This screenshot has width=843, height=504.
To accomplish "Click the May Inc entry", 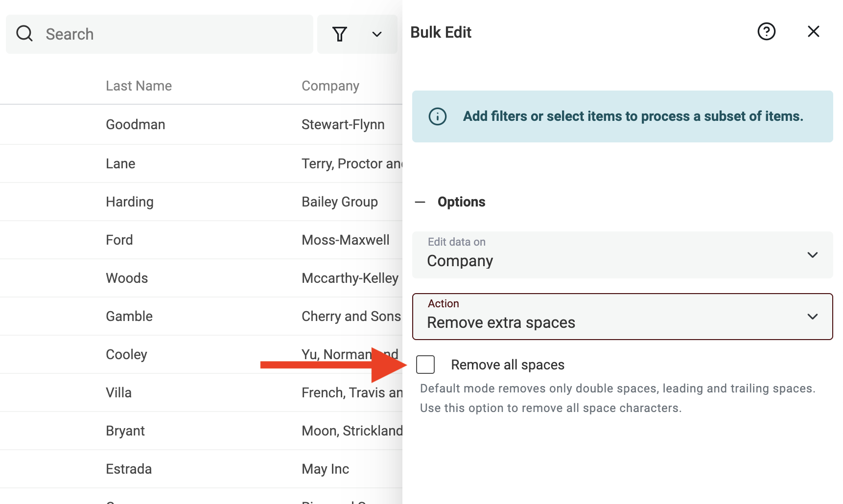I will pos(325,468).
